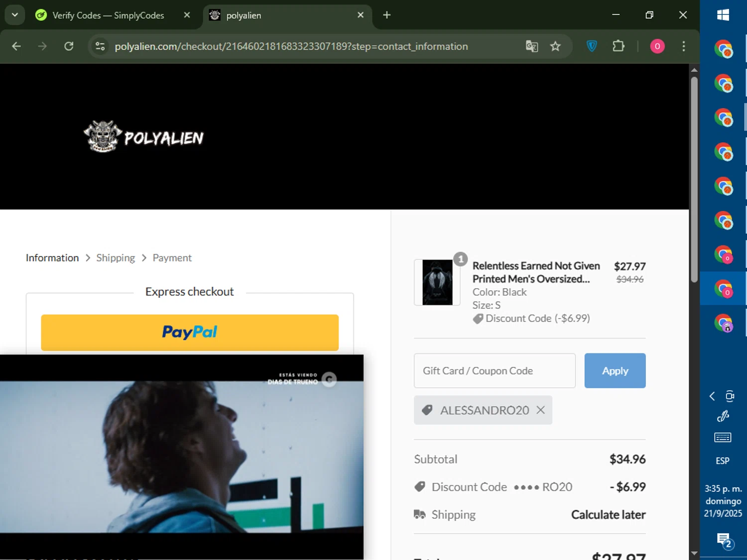Open the clock showing 3:35 p. m.
This screenshot has height=560, width=747.
[723, 501]
